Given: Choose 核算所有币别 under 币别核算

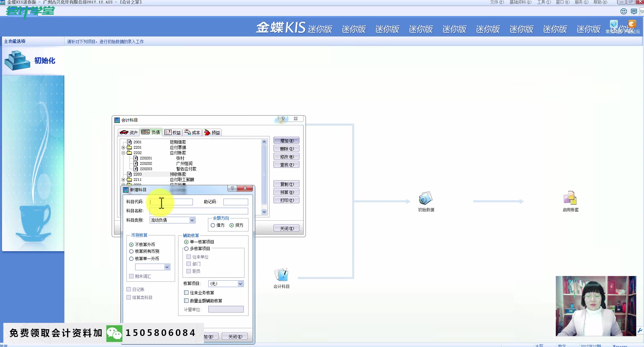Looking at the screenshot, I should (131, 251).
